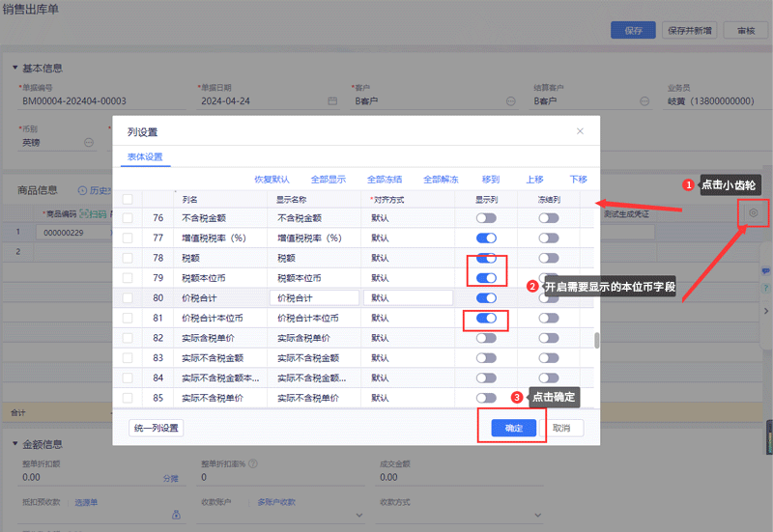Click the 分摊 link

171,478
